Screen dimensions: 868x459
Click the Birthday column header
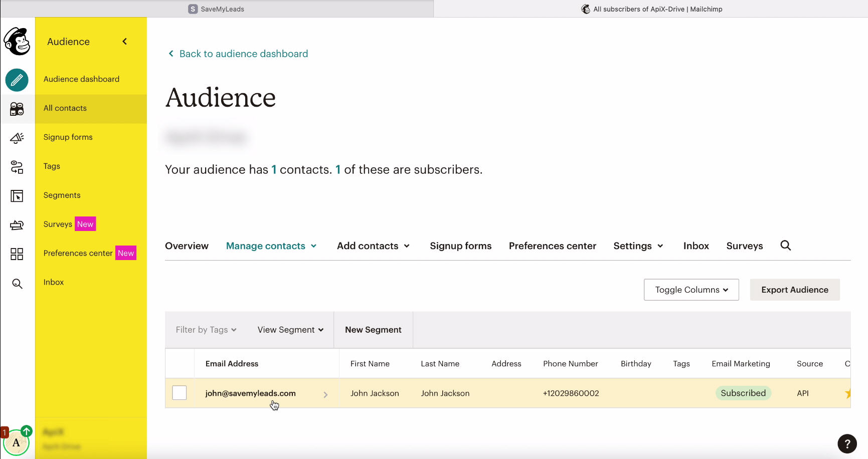[x=636, y=364]
